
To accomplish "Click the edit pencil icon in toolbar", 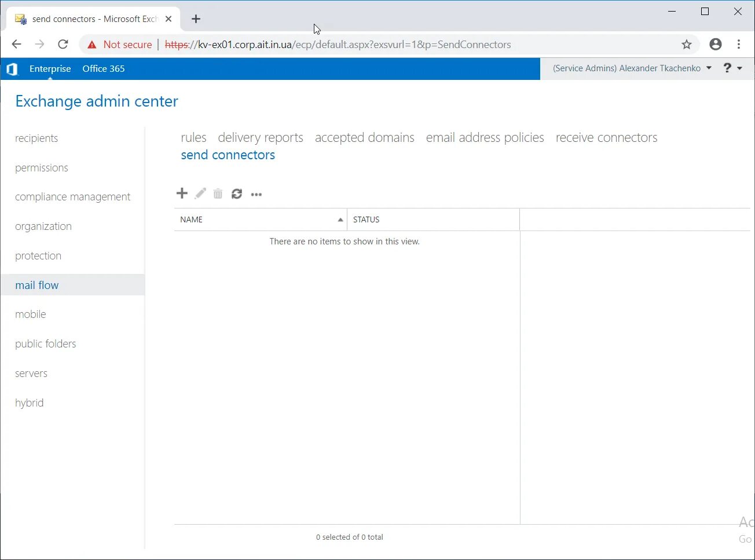I will 200,193.
